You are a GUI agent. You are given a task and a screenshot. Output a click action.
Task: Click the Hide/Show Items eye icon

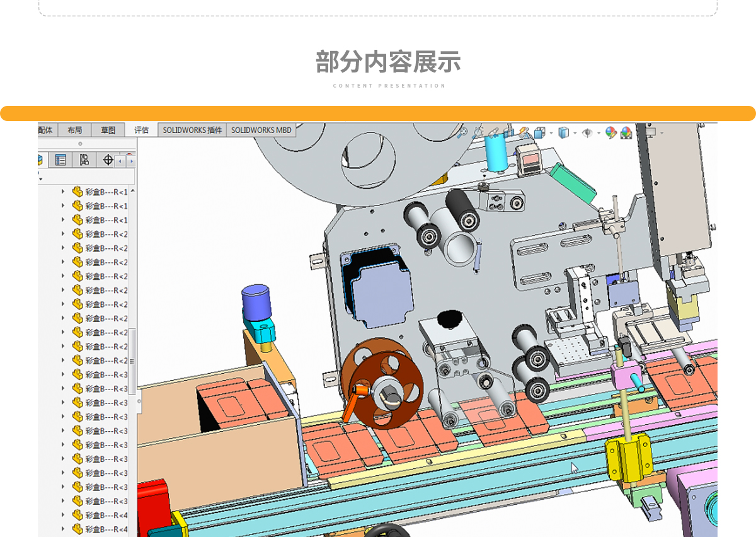(587, 133)
